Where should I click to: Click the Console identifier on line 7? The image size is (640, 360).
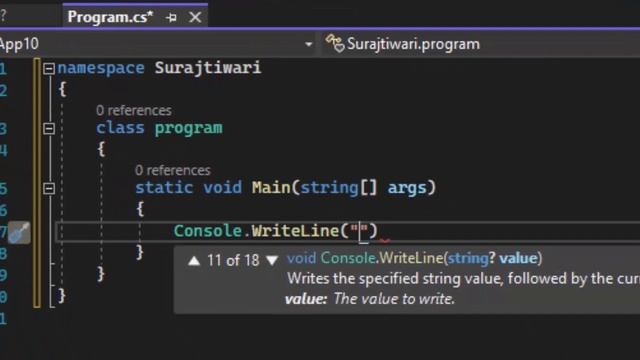pyautogui.click(x=208, y=231)
